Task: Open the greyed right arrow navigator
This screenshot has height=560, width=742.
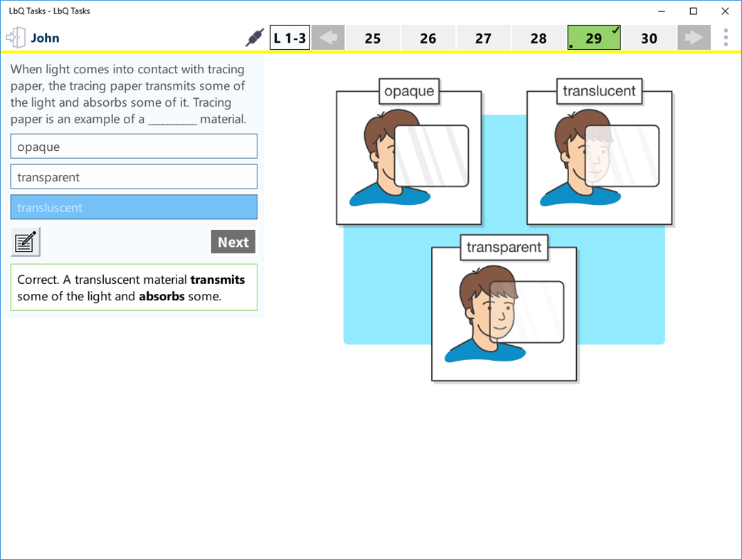Action: click(694, 37)
